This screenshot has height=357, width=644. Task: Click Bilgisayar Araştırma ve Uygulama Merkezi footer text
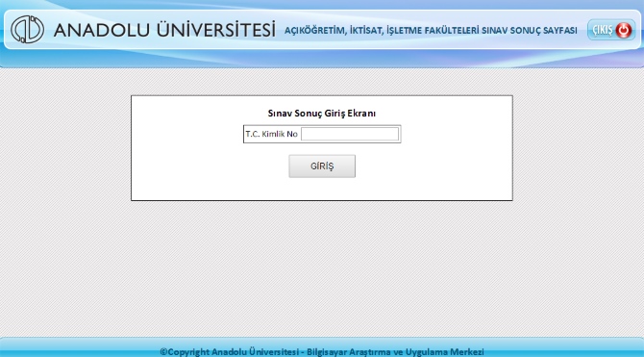pos(395,352)
